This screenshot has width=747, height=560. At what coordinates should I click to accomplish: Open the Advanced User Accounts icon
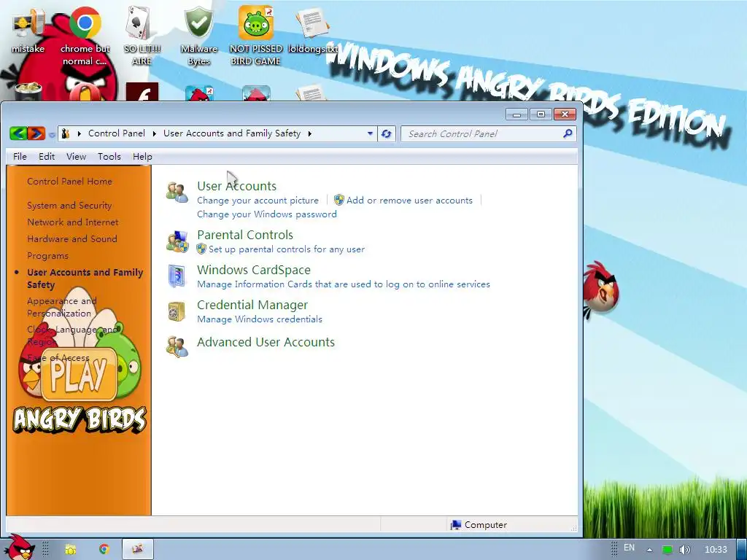click(x=177, y=346)
